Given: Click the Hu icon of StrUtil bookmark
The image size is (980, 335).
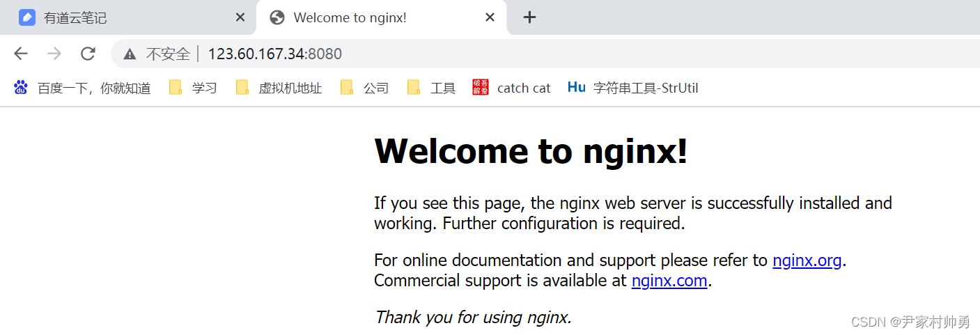Looking at the screenshot, I should pos(577,87).
